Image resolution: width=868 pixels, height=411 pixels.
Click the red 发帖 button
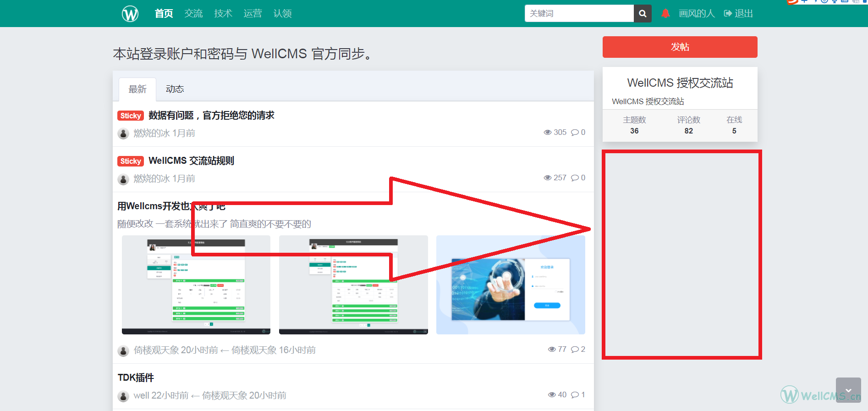[680, 47]
